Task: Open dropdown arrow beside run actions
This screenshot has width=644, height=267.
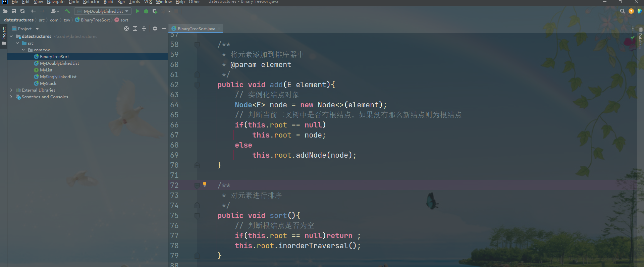Action: (169, 11)
